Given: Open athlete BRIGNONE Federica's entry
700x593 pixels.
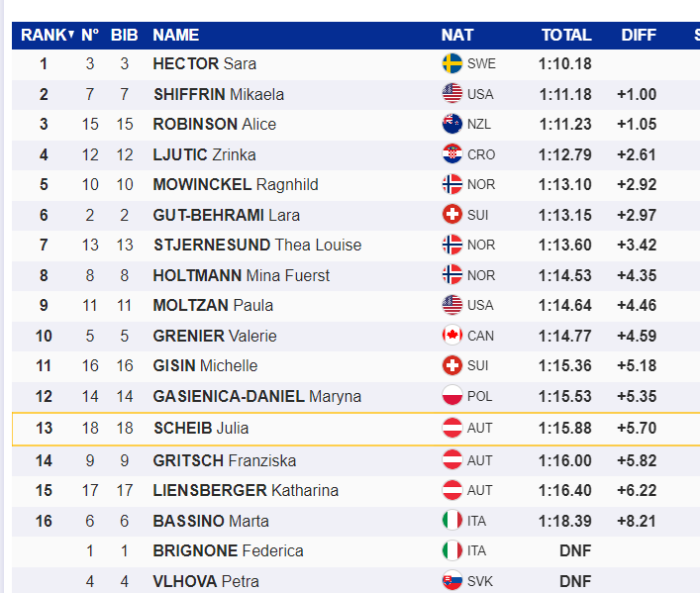Looking at the screenshot, I should coord(228,550).
